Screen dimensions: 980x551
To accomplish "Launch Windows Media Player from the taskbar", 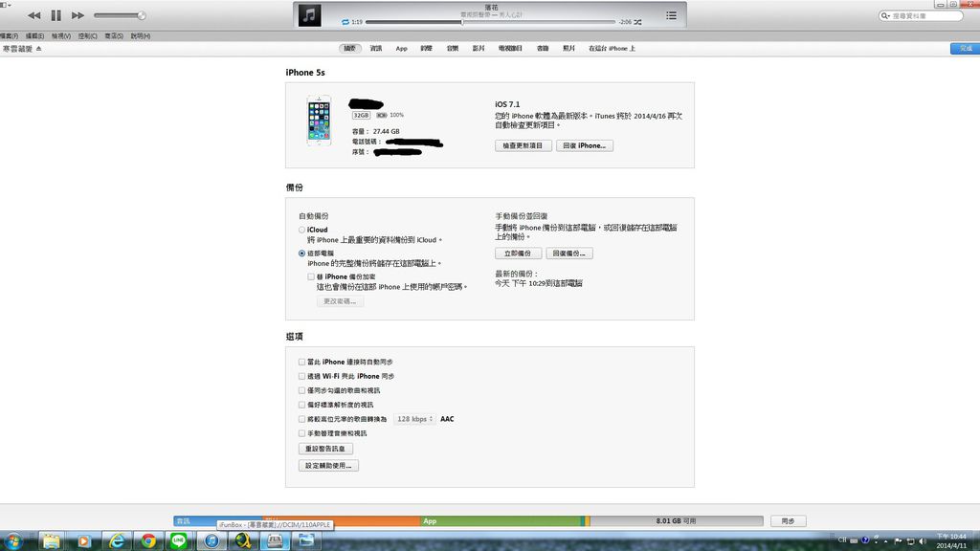I will pyautogui.click(x=83, y=540).
